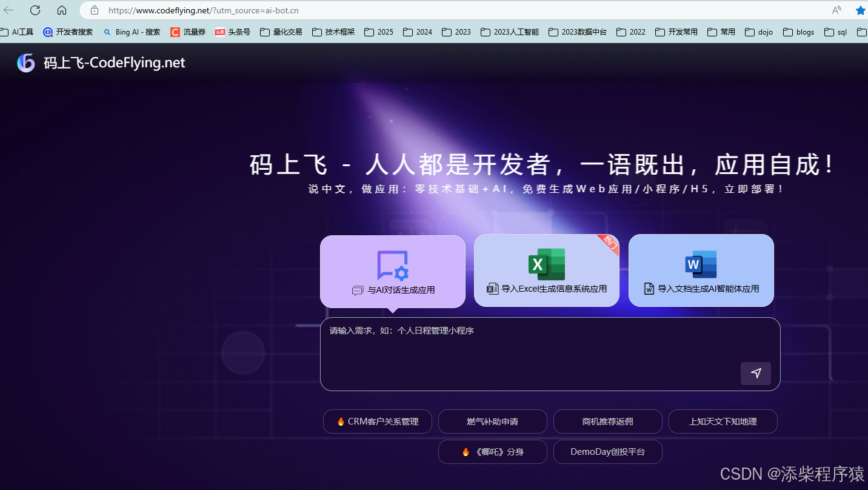868x490 pixels.
Task: Open the Bing AI - 搜索 bookmark
Action: pos(132,32)
